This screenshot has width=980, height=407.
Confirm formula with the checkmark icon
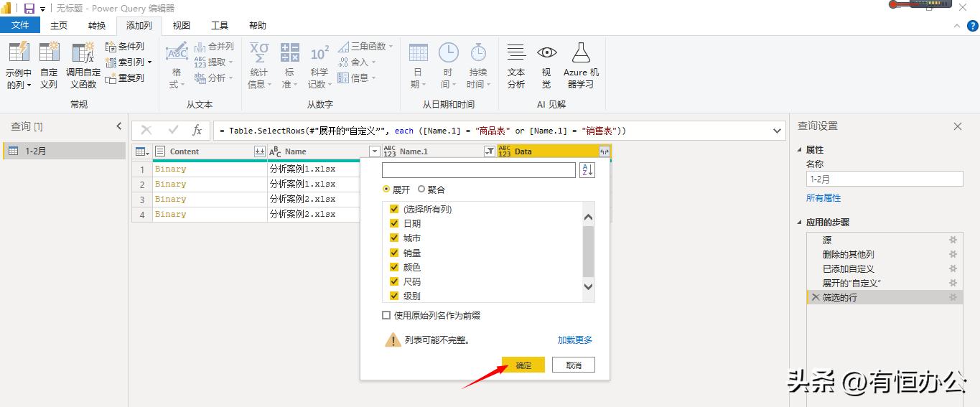pyautogui.click(x=173, y=130)
